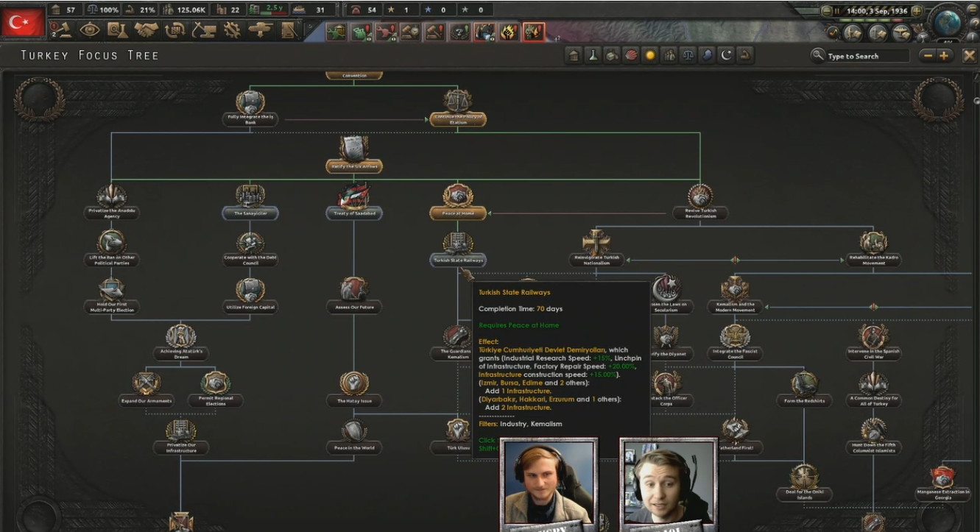This screenshot has width=980, height=532.
Task: Open the Diplomacy handshake icon
Action: tap(147, 29)
